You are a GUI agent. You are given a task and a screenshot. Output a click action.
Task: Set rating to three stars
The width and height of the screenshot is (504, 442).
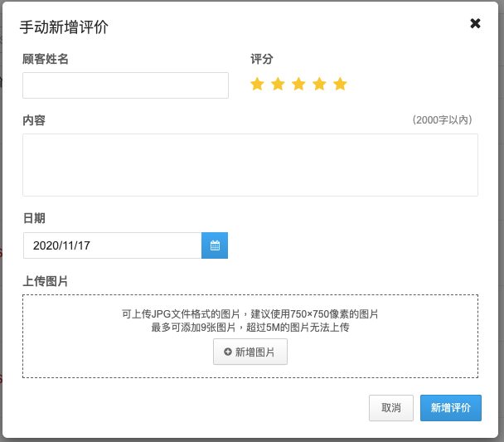298,85
